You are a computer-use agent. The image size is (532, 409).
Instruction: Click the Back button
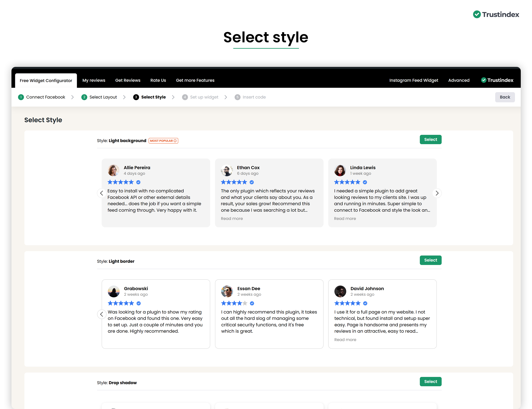505,97
